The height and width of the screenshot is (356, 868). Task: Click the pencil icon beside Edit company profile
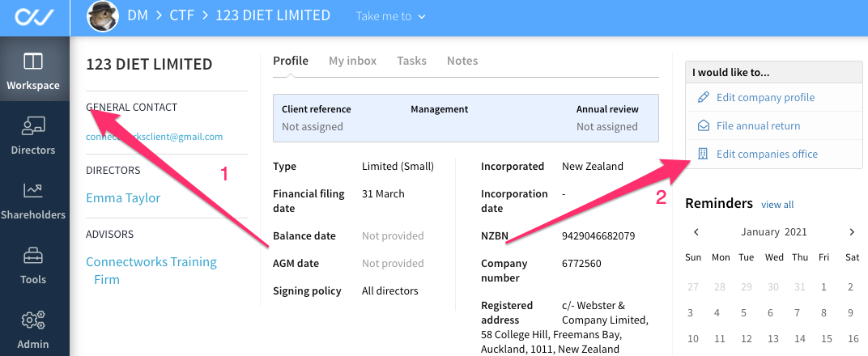point(703,97)
